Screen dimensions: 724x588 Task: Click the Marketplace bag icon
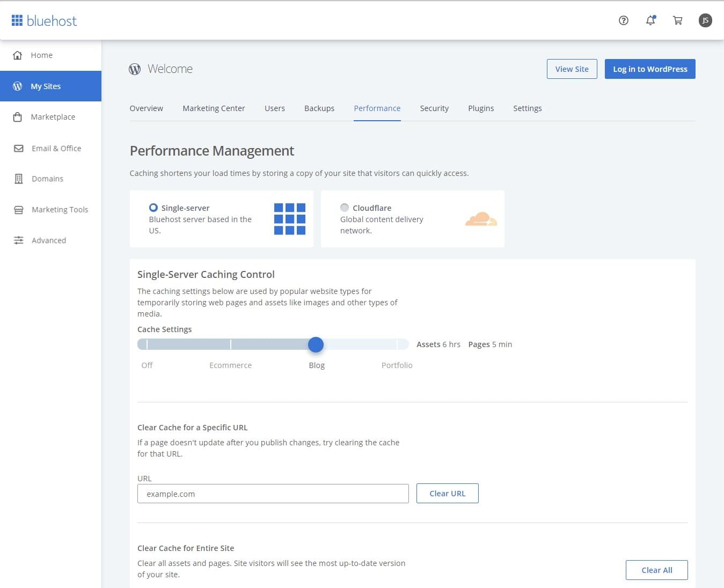pos(18,117)
